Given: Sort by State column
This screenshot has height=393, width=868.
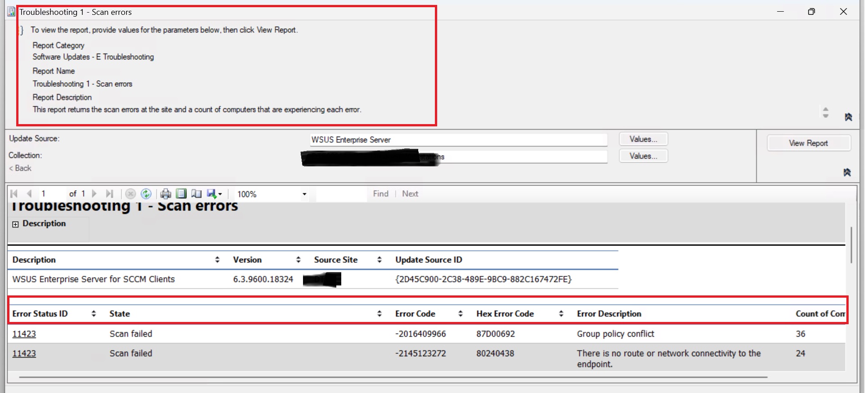Looking at the screenshot, I should coord(380,313).
